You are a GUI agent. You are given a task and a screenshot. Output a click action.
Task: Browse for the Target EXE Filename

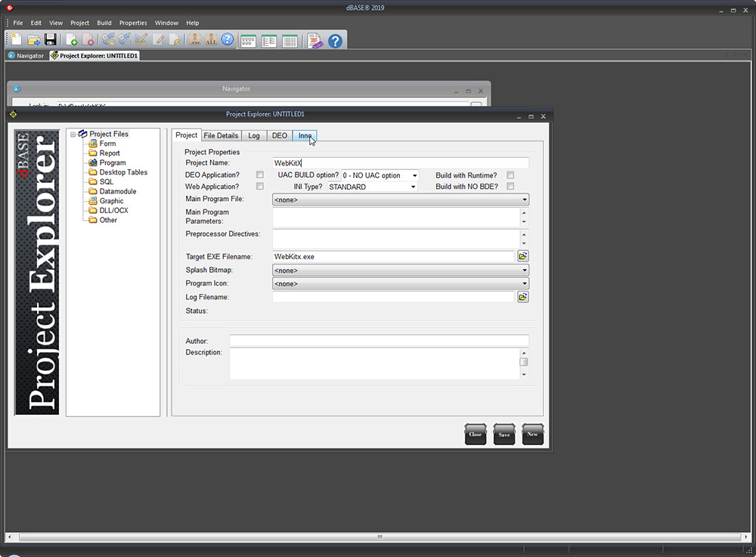pos(523,256)
